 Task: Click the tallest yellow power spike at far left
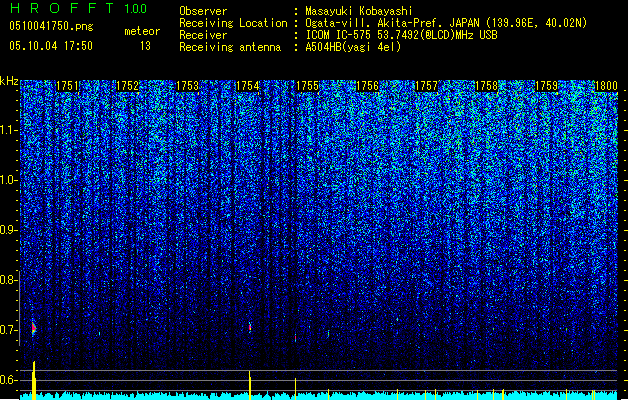(34, 380)
